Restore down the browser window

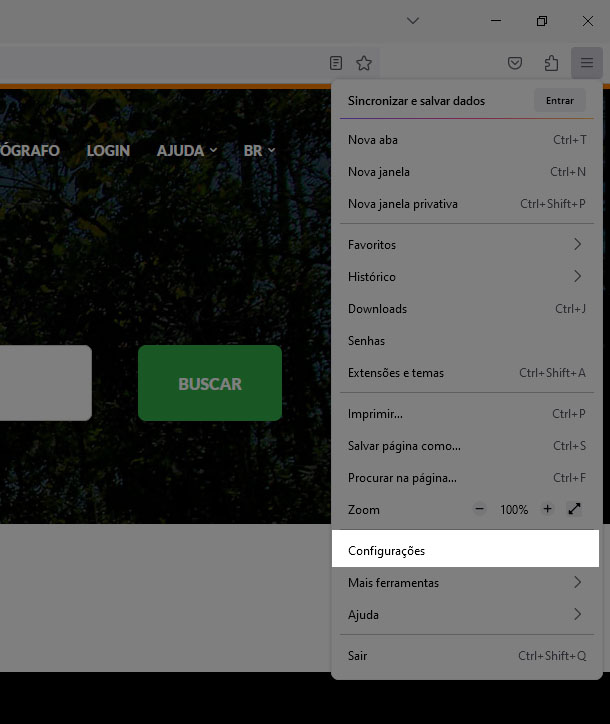pyautogui.click(x=542, y=21)
